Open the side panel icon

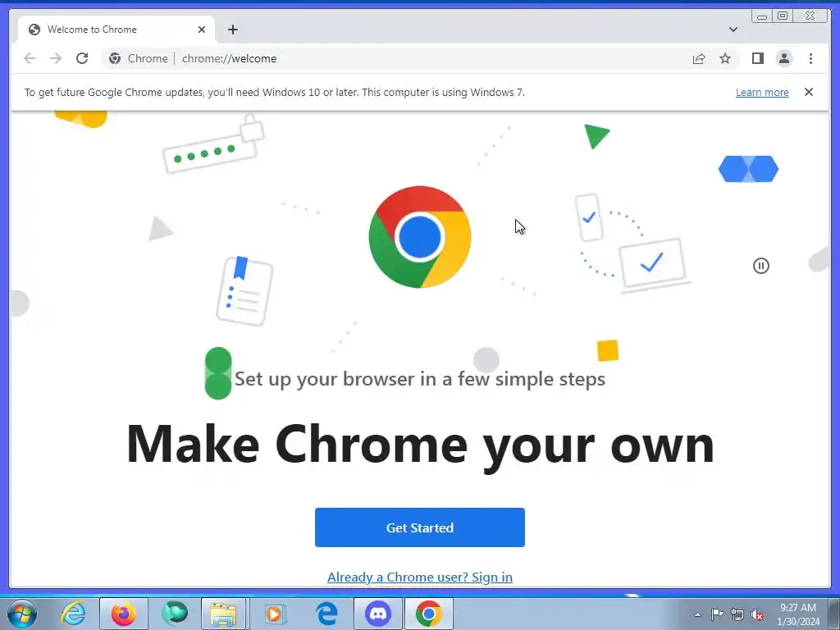pyautogui.click(x=757, y=58)
